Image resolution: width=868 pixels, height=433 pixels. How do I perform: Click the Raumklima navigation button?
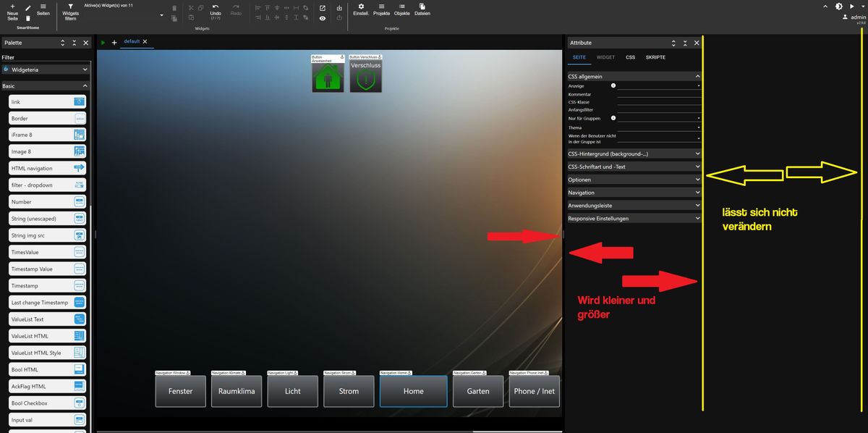click(237, 391)
